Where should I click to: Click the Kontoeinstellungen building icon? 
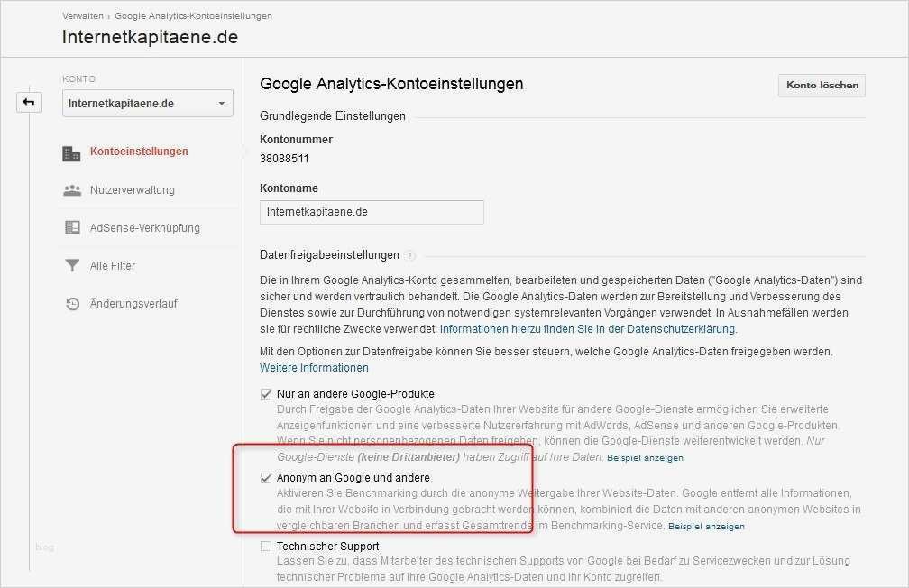(71, 152)
